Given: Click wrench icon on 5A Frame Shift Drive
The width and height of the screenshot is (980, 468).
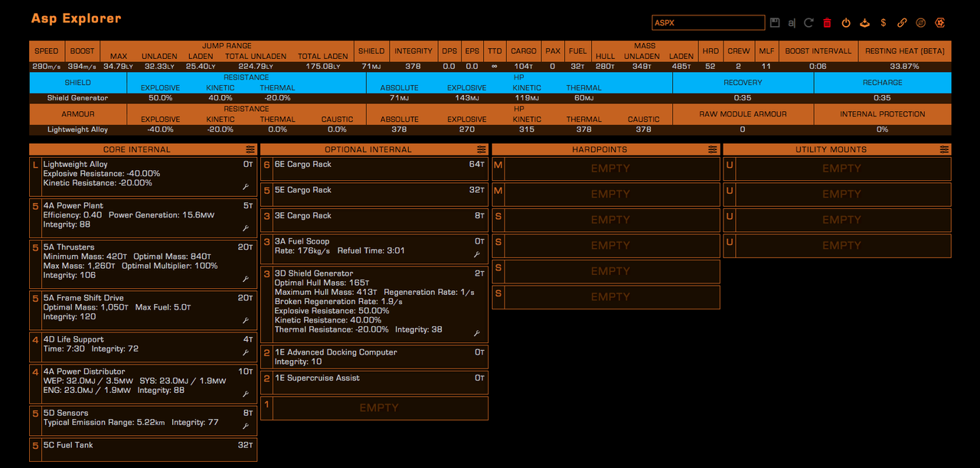Looking at the screenshot, I should 246,320.
